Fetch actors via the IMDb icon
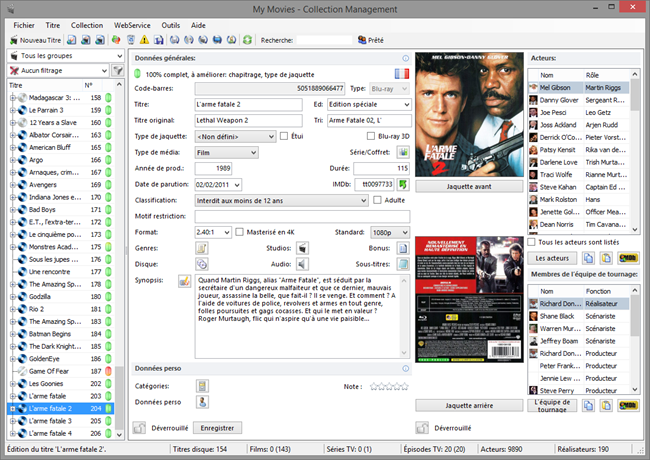The height and width of the screenshot is (460, 650). click(628, 258)
